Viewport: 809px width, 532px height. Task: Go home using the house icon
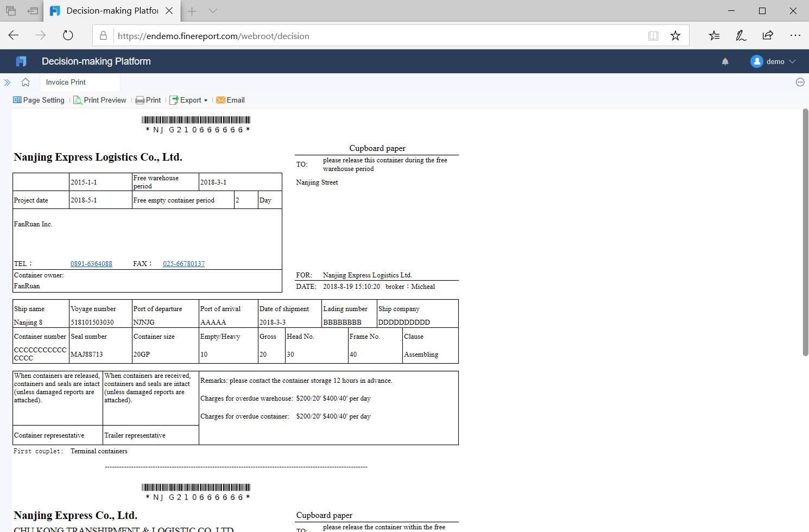coord(26,82)
